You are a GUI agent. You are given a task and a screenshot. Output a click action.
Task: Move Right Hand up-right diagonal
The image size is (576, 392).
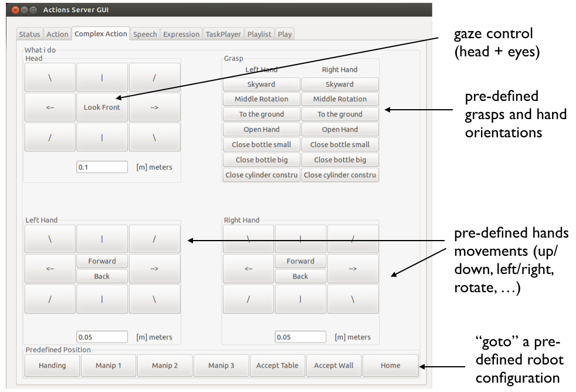point(353,239)
